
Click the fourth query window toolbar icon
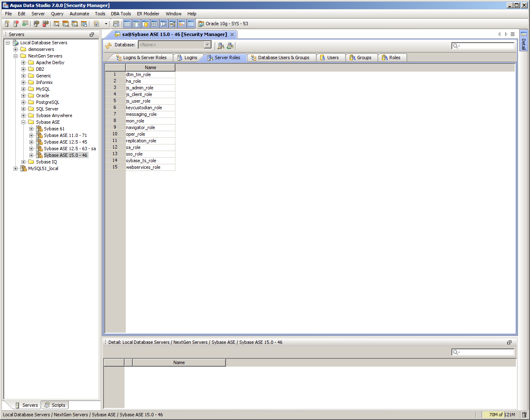(84, 24)
